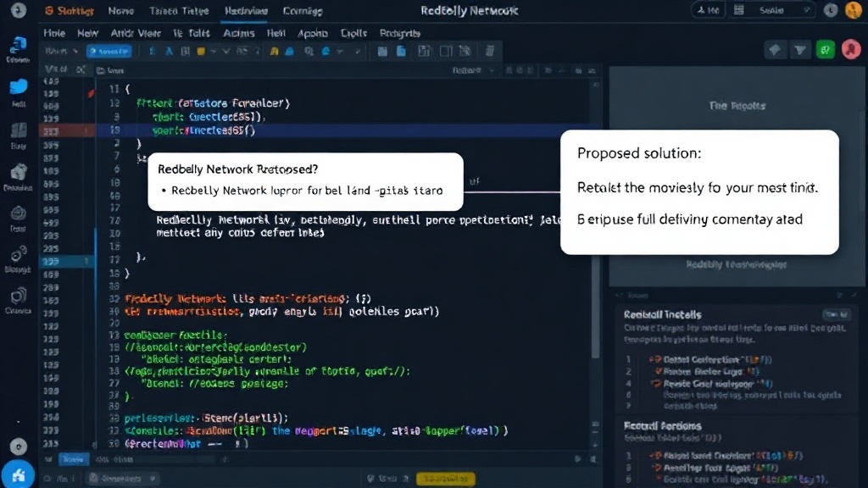Open the 'Hole' menu at the menu bar start
Screen dimensions: 868x488
(x=54, y=33)
